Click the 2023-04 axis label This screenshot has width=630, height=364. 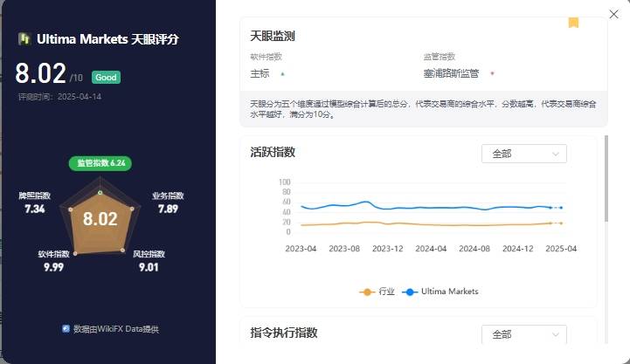pyautogui.click(x=301, y=249)
